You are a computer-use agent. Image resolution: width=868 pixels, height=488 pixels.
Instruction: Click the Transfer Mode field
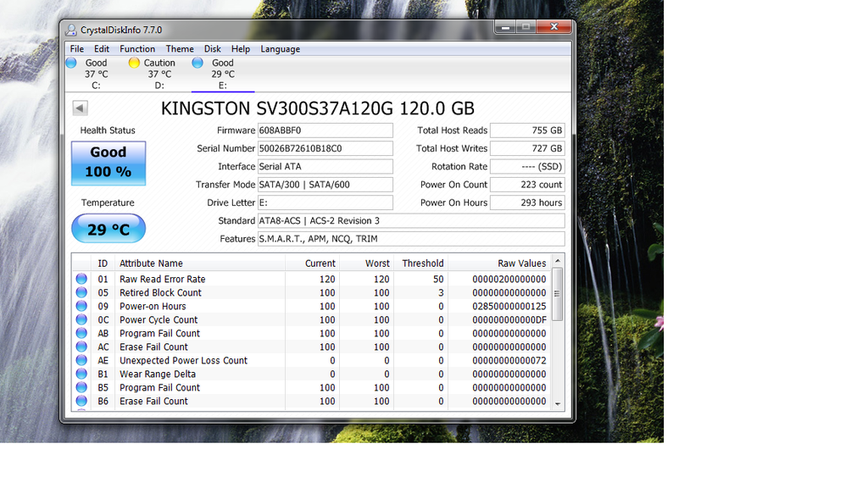pos(325,185)
